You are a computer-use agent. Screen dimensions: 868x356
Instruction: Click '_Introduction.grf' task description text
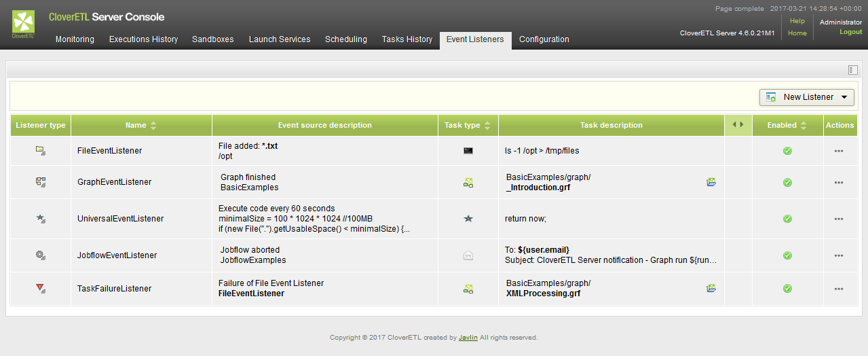[x=538, y=188]
